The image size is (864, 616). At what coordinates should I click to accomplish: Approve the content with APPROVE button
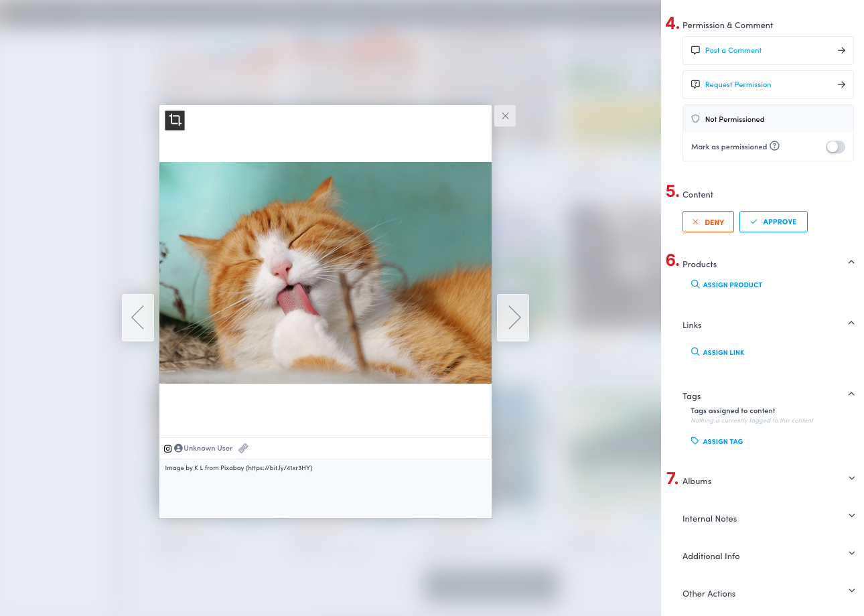pos(773,222)
